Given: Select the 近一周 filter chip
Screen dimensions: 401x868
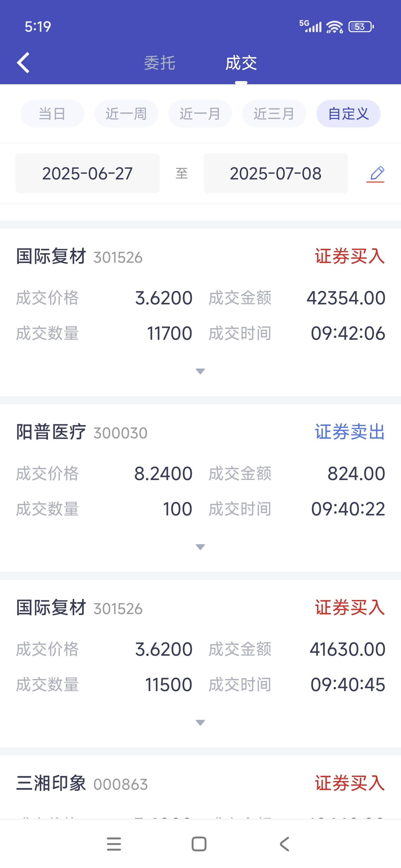Looking at the screenshot, I should (126, 114).
